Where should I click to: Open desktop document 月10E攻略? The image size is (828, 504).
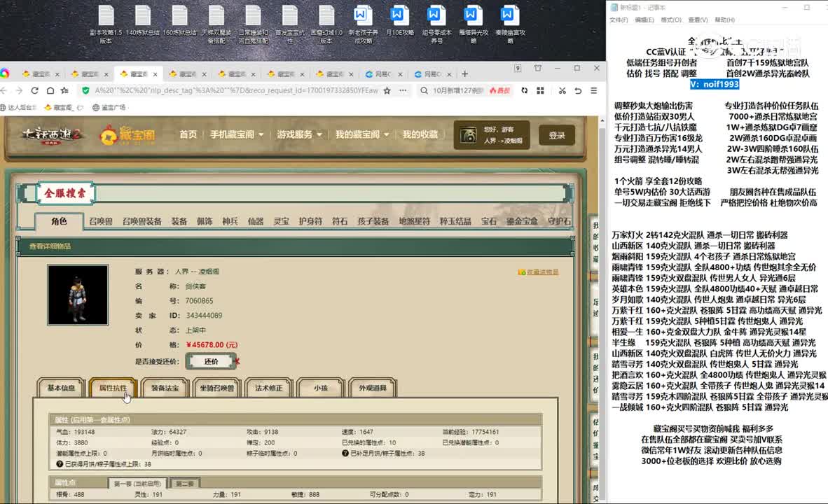400,22
